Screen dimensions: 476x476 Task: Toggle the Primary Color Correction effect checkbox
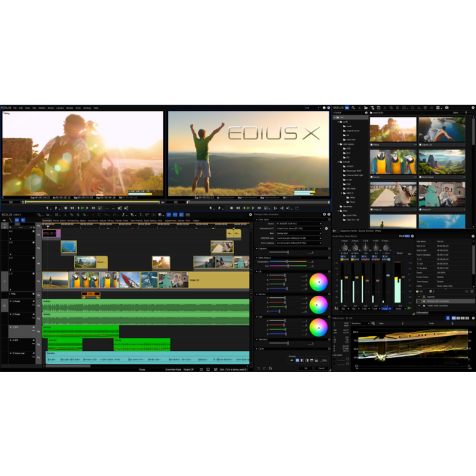418,301
